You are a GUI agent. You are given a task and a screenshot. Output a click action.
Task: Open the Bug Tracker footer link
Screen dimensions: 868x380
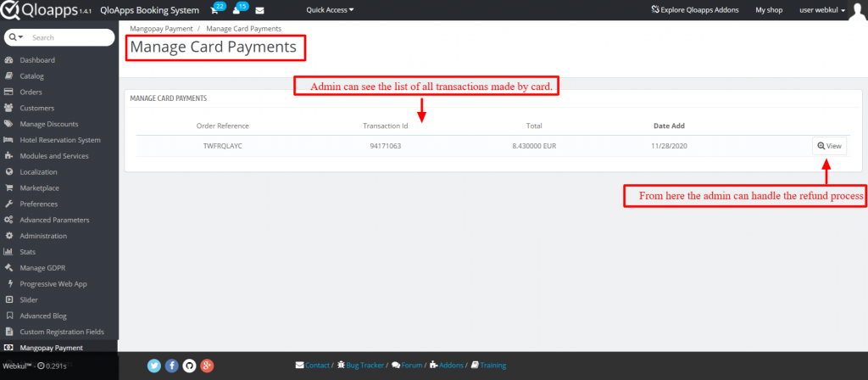point(361,366)
